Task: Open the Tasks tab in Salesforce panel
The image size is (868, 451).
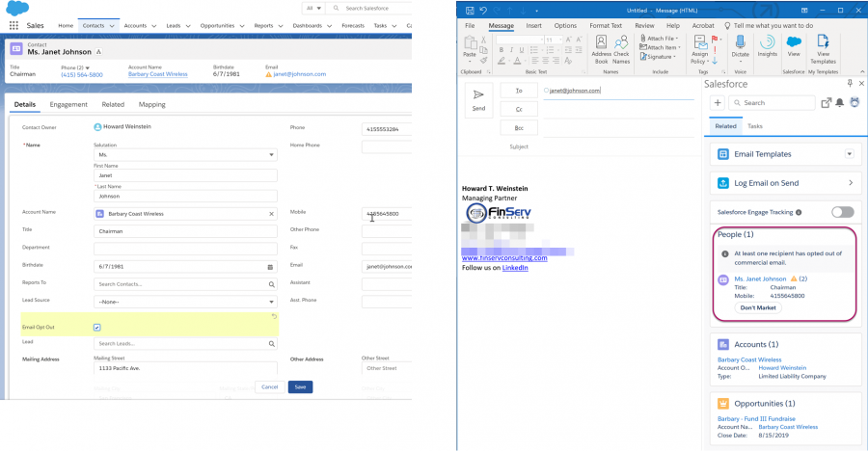Action: tap(754, 126)
